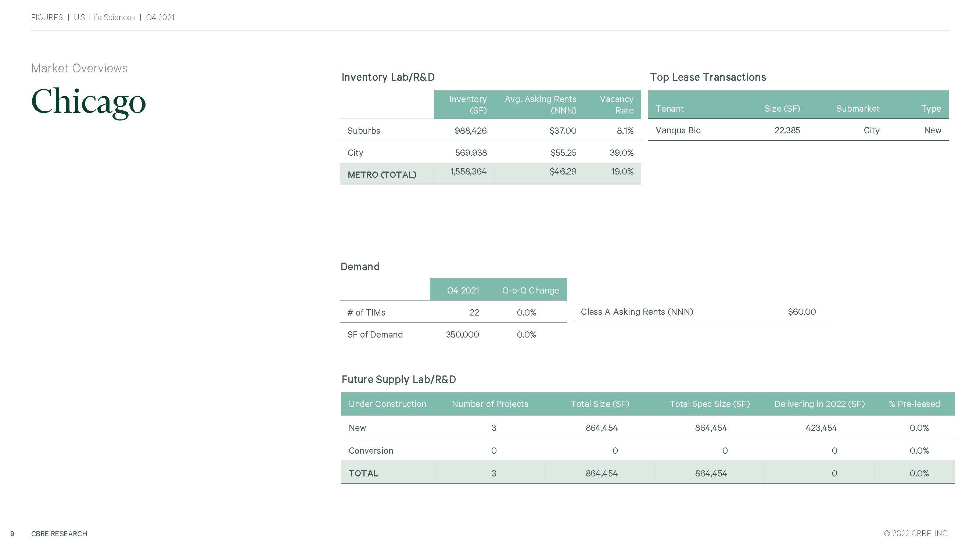Click the Q-o-Q Change column header
This screenshot has width=980, height=551.
[x=530, y=290]
